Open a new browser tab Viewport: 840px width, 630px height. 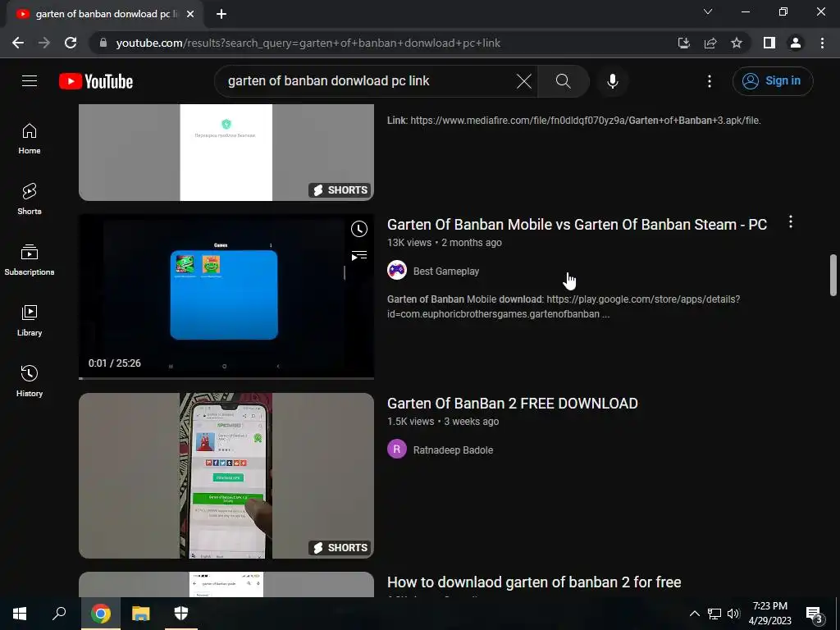221,14
